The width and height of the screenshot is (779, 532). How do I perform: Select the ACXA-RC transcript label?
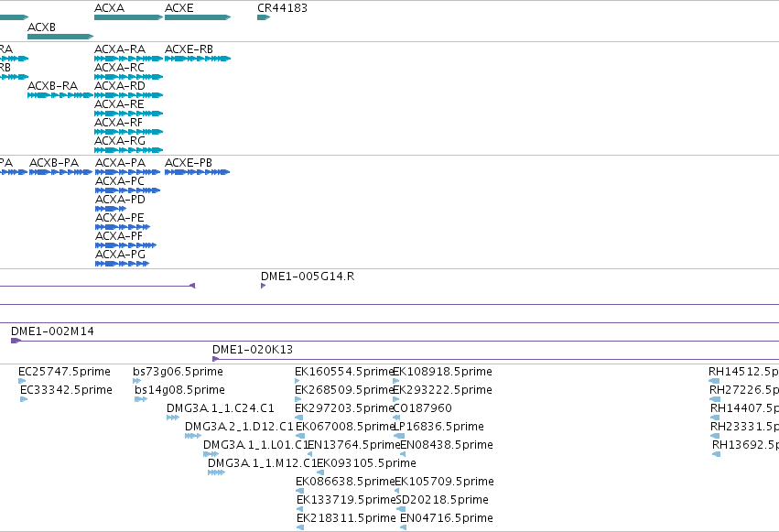click(119, 68)
